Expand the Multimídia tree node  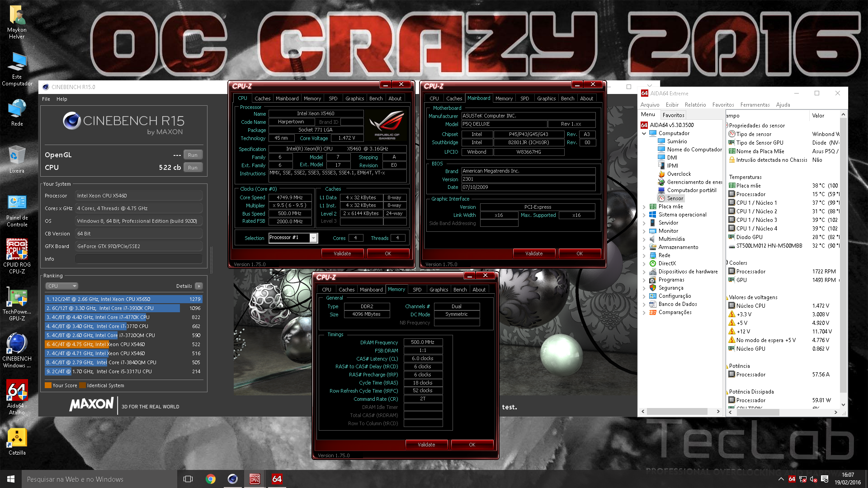[644, 239]
